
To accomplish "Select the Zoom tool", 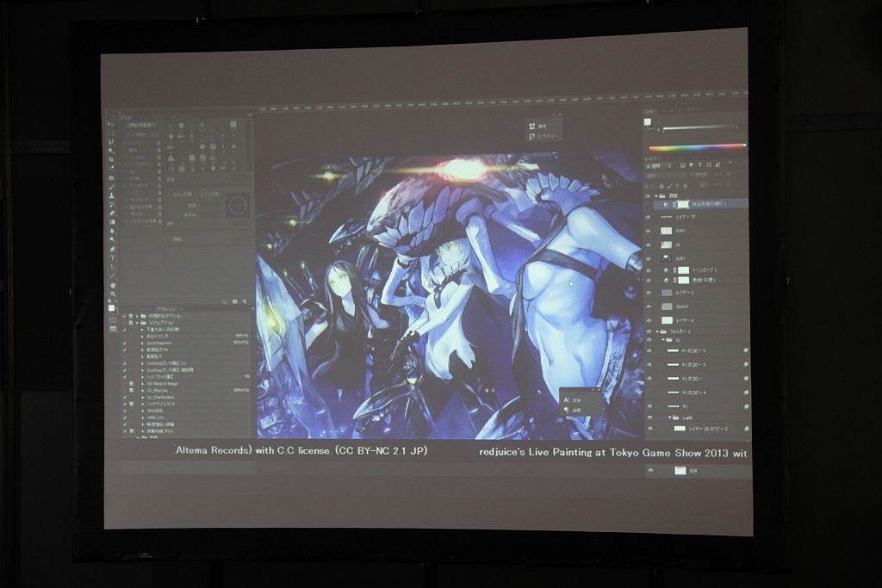I will pos(112,294).
